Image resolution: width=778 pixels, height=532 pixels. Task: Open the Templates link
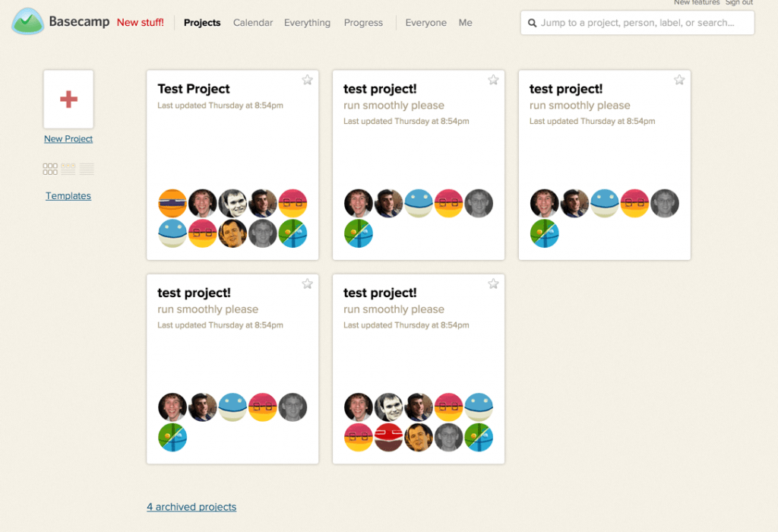point(68,195)
